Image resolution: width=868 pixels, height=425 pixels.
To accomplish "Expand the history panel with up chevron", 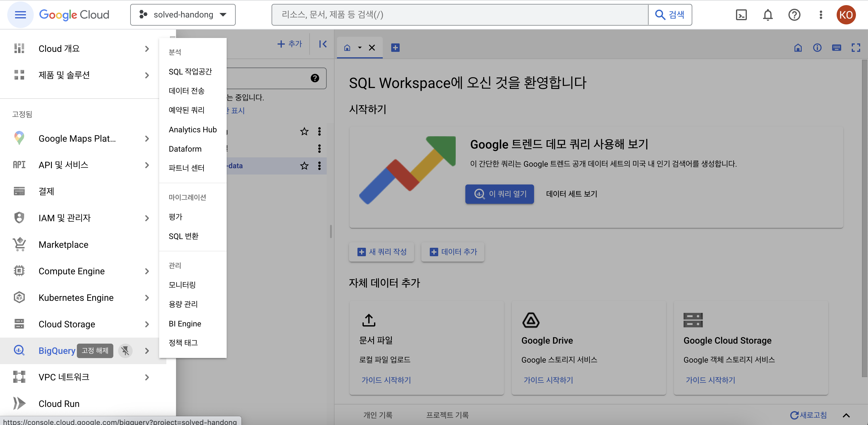I will click(846, 415).
